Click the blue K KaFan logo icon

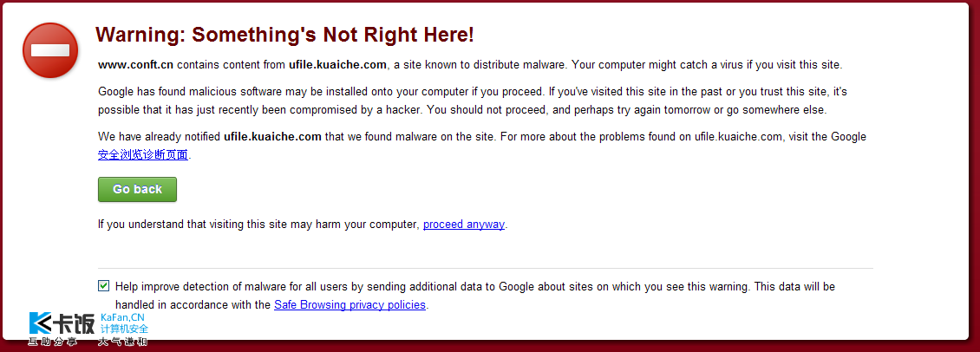click(x=42, y=323)
